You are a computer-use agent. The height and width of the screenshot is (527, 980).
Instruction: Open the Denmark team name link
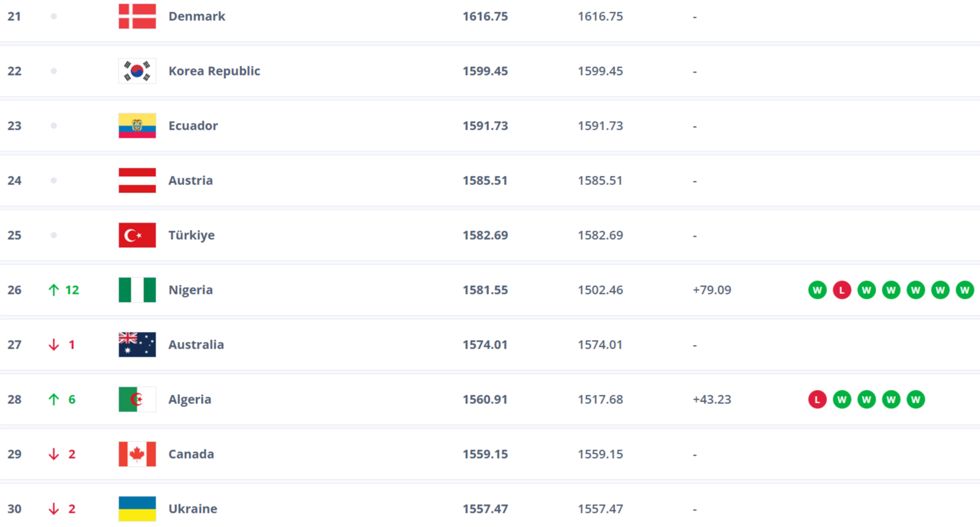tap(197, 17)
